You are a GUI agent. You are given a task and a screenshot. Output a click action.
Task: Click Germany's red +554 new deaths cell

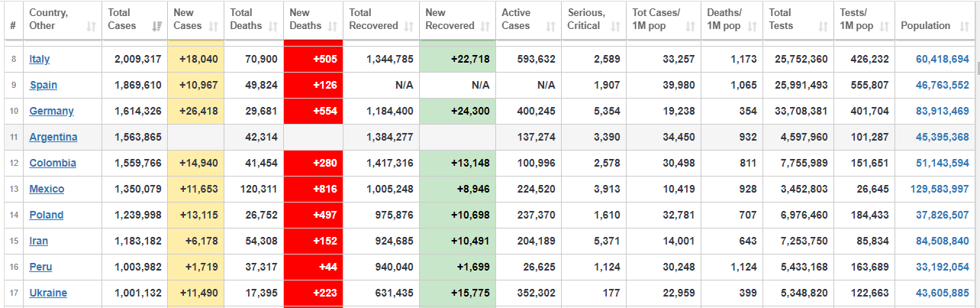coord(313,111)
